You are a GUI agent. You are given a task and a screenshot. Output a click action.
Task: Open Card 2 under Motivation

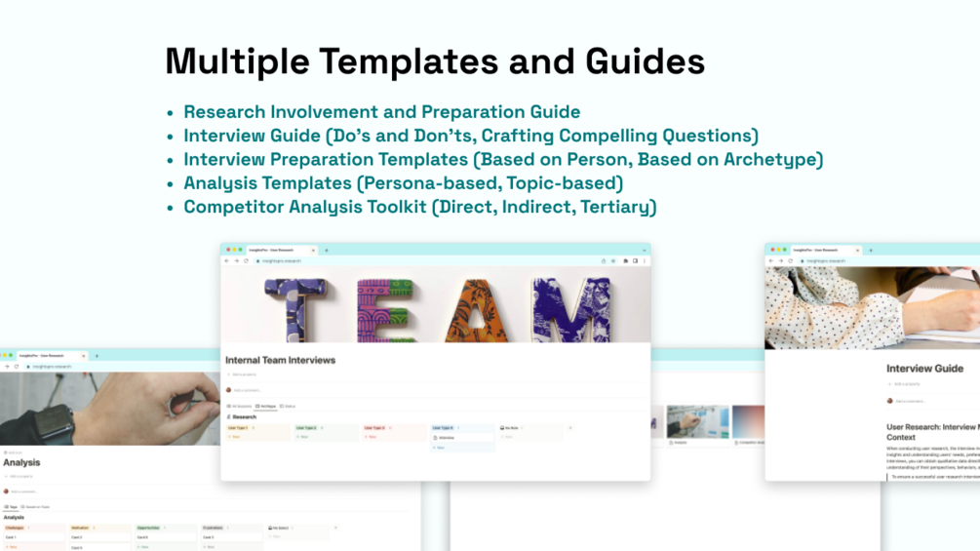pyautogui.click(x=100, y=537)
